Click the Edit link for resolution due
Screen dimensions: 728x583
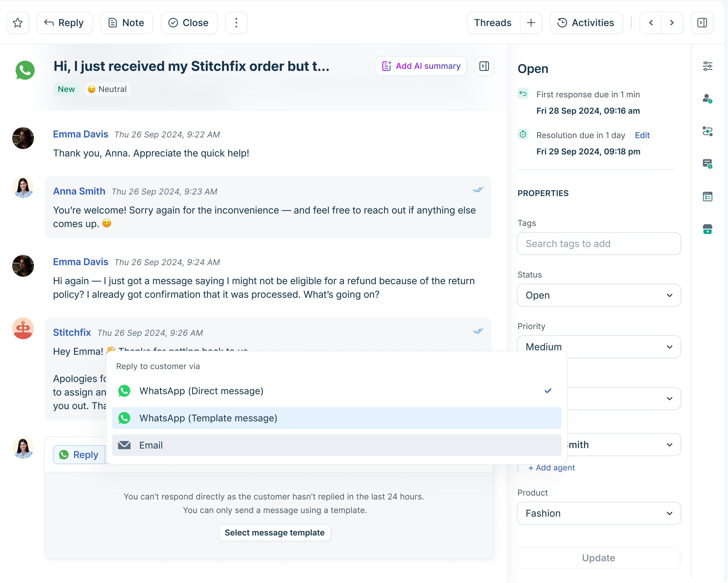(x=642, y=135)
